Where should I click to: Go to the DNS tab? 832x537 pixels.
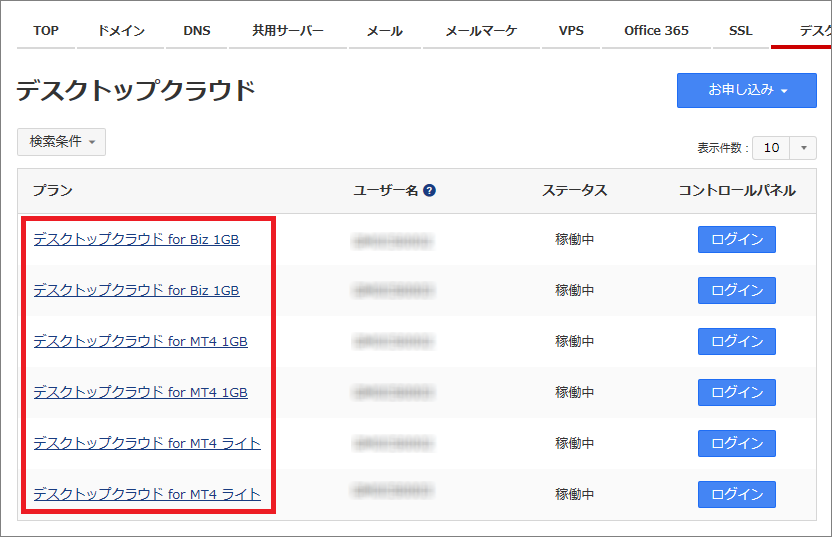[x=197, y=31]
